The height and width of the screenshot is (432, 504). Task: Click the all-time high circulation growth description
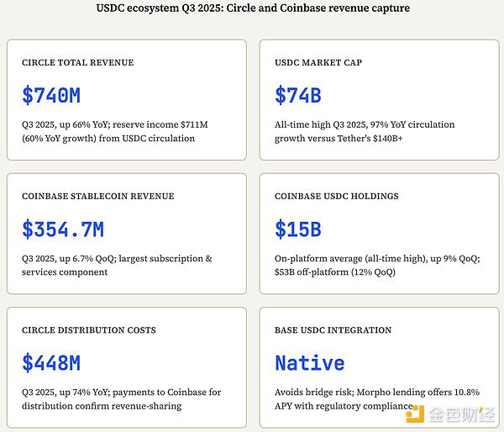tap(365, 131)
